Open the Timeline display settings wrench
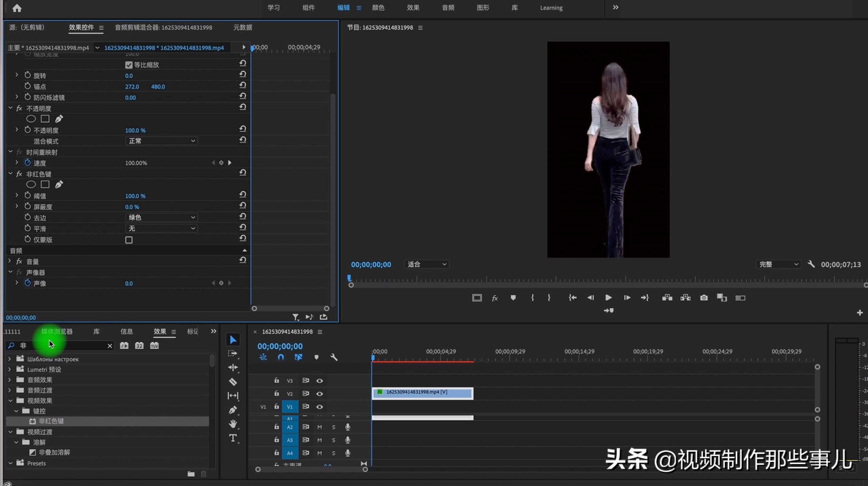Viewport: 868px width, 486px height. (x=334, y=357)
